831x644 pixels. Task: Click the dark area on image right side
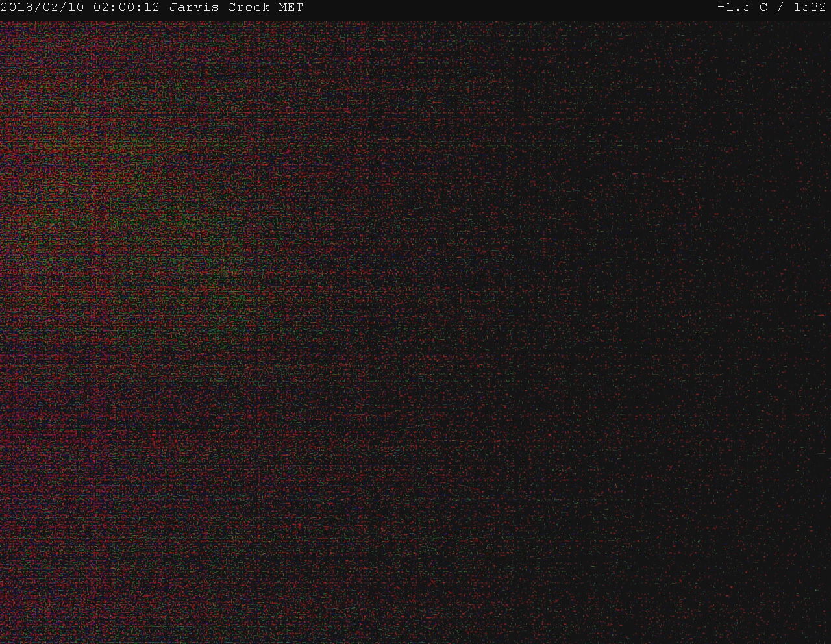(714, 325)
